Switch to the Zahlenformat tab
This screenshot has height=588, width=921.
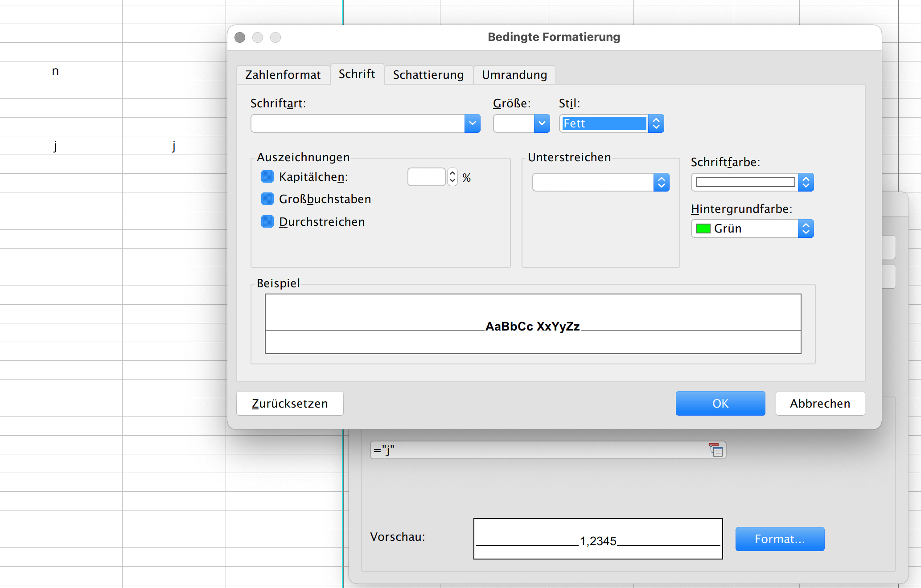(x=283, y=75)
